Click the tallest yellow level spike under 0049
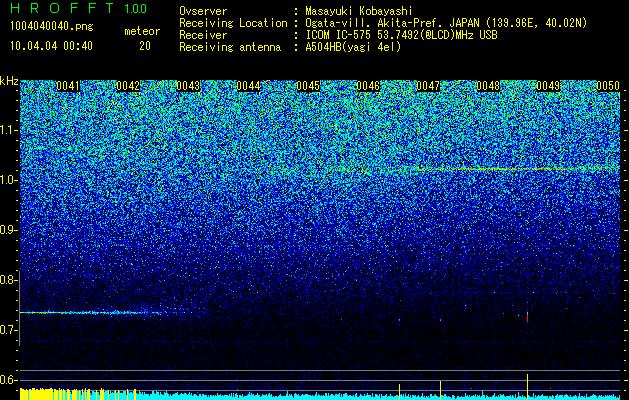The image size is (629, 400). [528, 386]
